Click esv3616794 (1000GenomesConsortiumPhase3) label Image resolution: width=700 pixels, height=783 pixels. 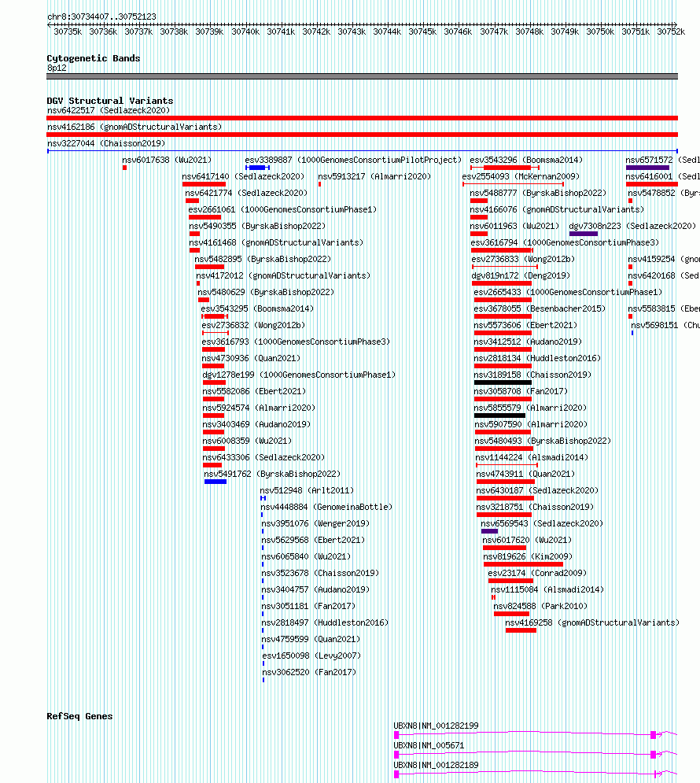tap(565, 242)
